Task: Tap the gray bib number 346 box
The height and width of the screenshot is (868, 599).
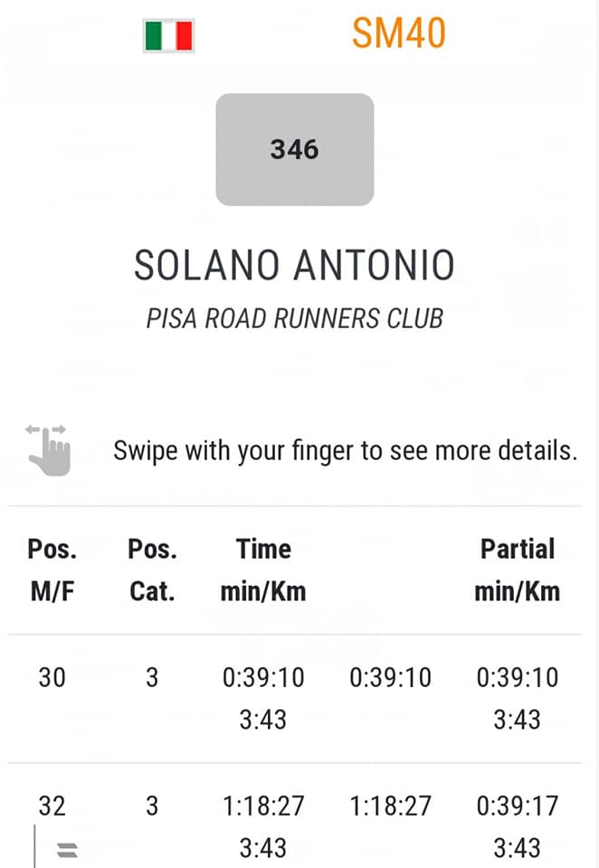Action: coord(295,149)
